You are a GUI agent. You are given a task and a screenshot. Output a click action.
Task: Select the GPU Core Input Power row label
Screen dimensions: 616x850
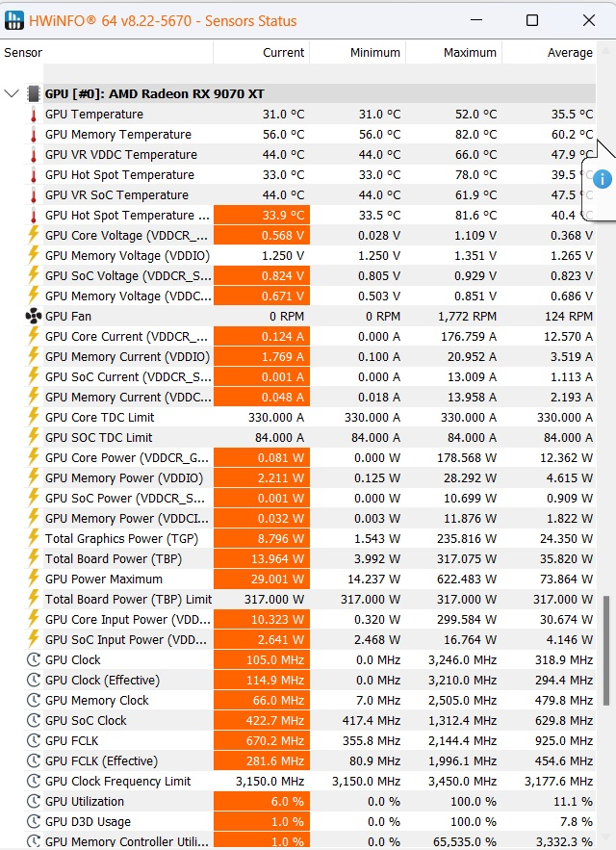(x=128, y=620)
